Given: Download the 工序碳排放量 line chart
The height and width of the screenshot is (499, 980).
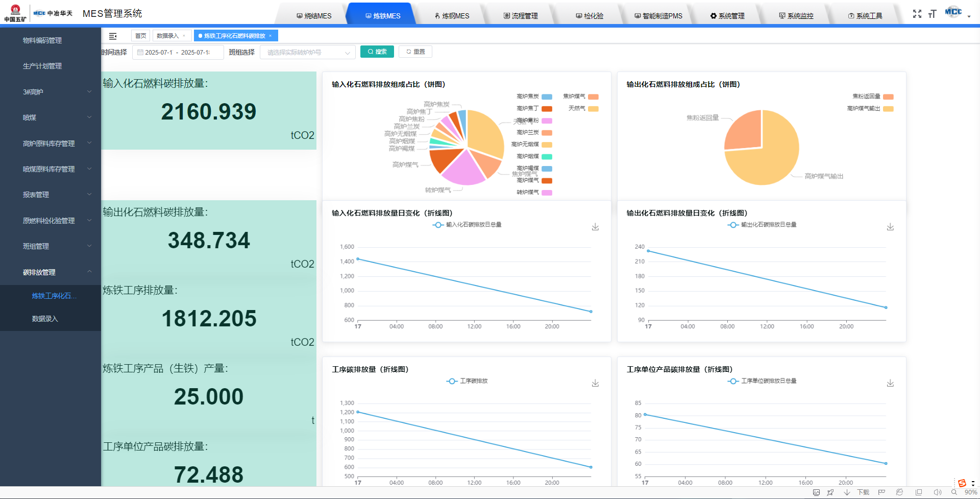Looking at the screenshot, I should 595,383.
